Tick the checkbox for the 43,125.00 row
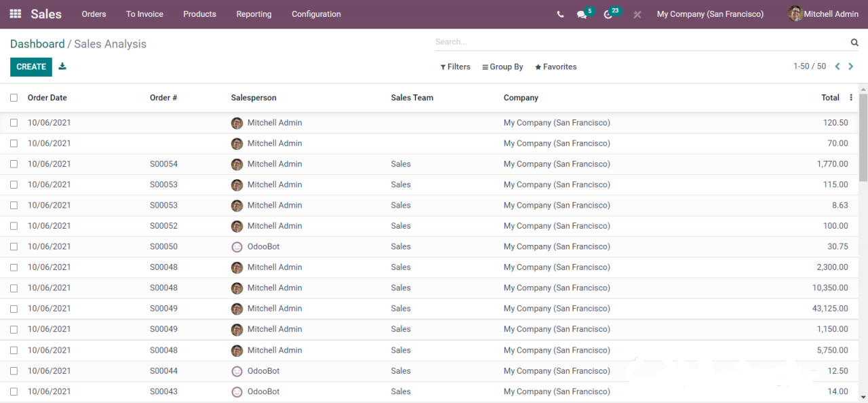The width and height of the screenshot is (868, 403). click(x=14, y=309)
